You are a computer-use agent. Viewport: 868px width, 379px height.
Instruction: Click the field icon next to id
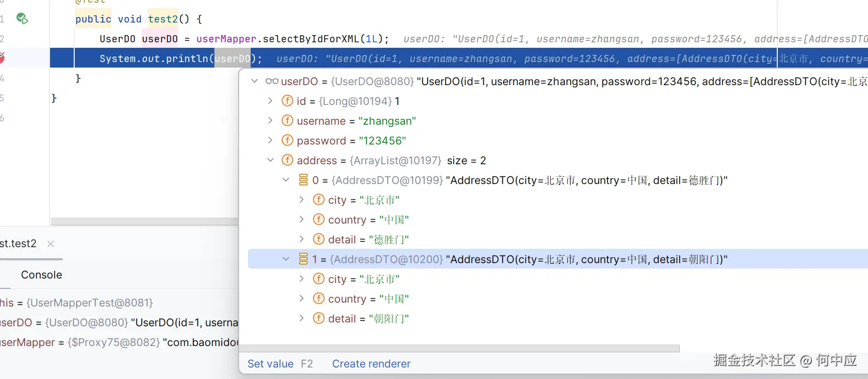(x=287, y=101)
